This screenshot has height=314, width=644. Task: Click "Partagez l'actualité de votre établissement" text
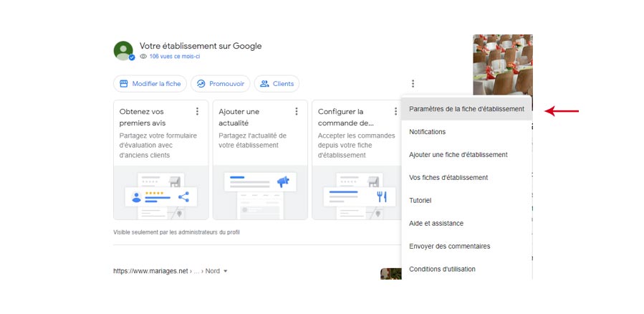(x=253, y=141)
